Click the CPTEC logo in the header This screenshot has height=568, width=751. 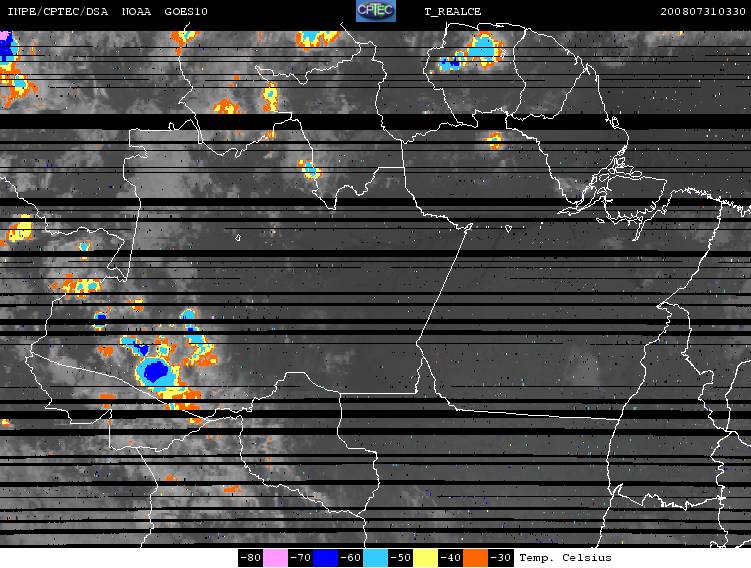[376, 11]
